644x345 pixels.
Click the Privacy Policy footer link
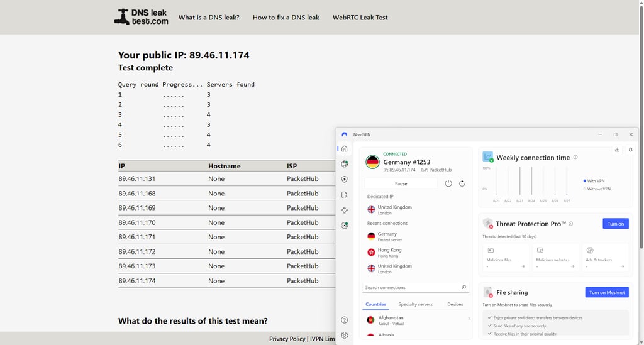coord(287,339)
